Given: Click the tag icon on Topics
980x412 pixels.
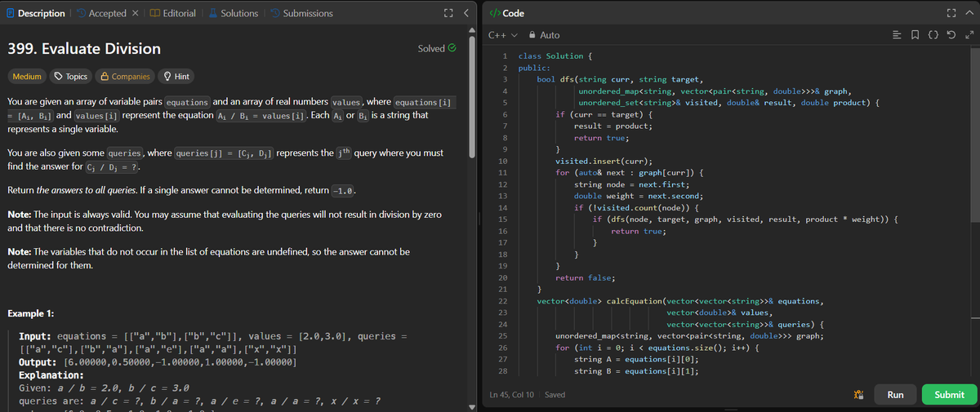Looking at the screenshot, I should [58, 76].
